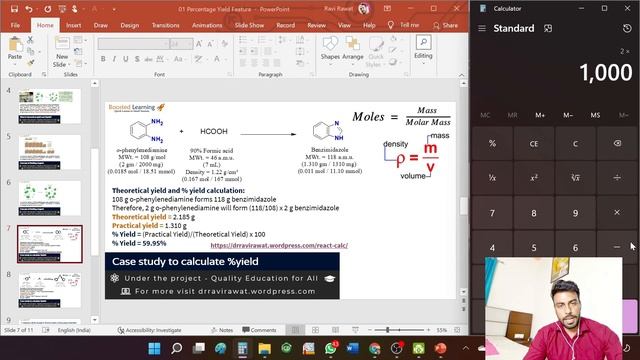Open the File tab
Viewport: 640px width, 360px height.
pos(15,25)
